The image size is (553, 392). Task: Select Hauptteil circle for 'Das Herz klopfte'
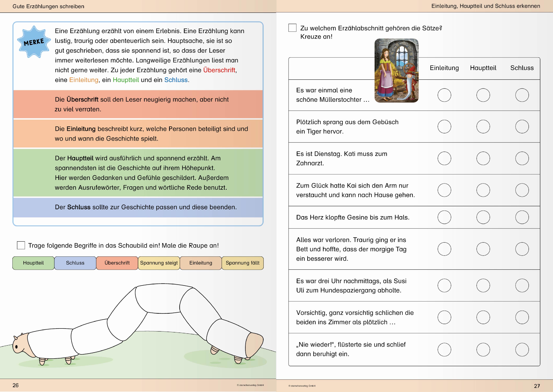point(483,217)
